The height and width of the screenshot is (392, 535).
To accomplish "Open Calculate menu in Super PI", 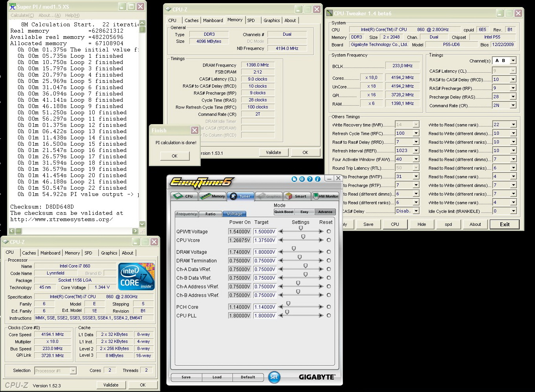I will click(x=22, y=15).
